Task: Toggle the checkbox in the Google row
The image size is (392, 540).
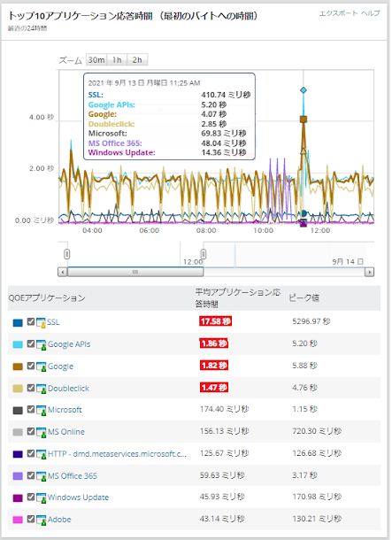Action: [31, 366]
